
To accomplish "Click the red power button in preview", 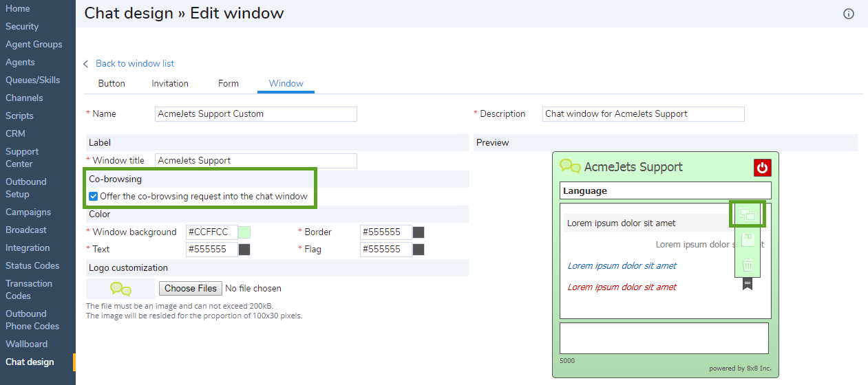I will click(x=762, y=168).
